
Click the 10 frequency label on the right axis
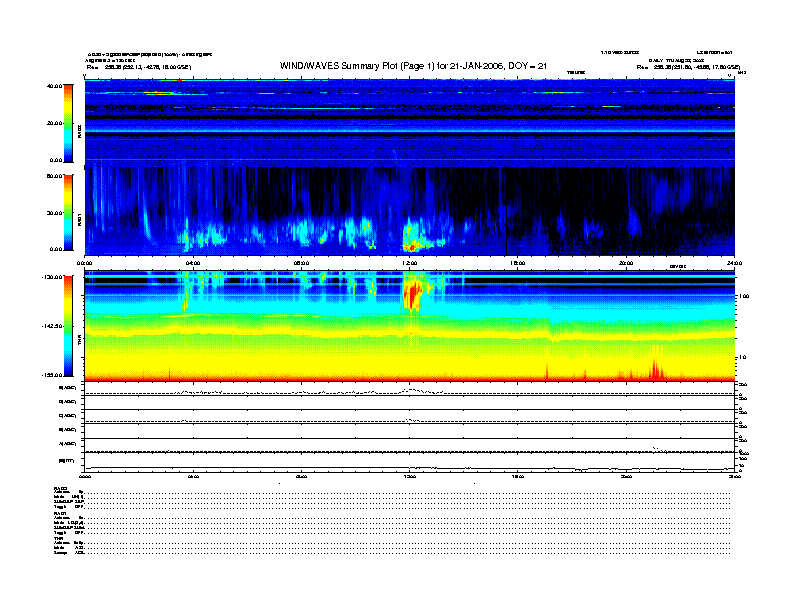coord(742,357)
